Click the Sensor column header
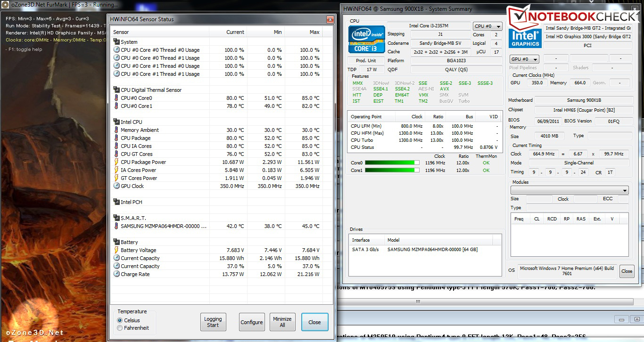Image resolution: width=644 pixels, height=342 pixels. [159, 32]
